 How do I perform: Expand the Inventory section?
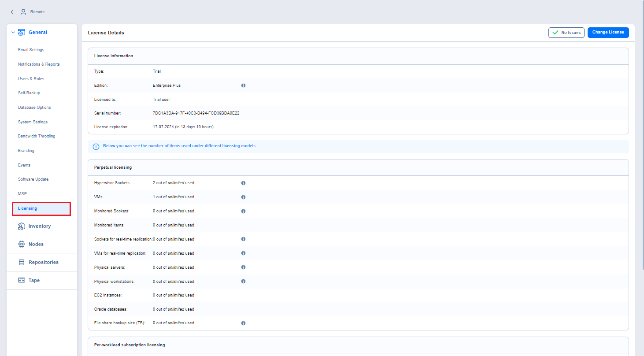[40, 226]
